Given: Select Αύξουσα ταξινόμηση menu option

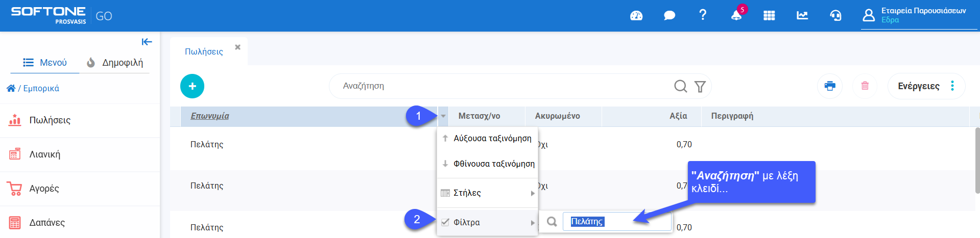Looking at the screenshot, I should 492,138.
